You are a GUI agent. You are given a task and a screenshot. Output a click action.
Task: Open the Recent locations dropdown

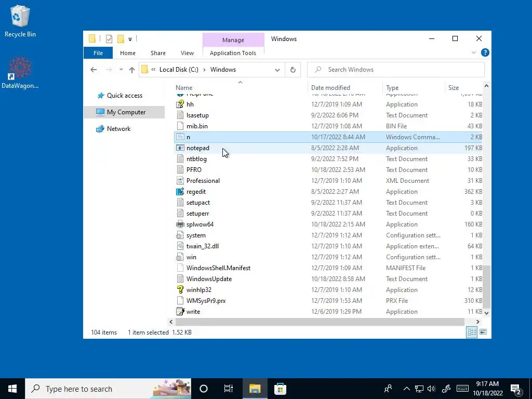click(x=121, y=70)
